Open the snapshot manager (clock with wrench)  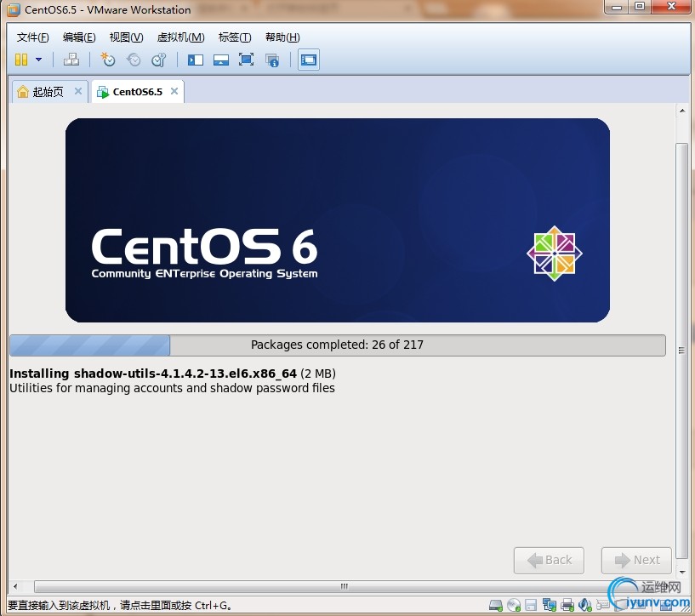click(159, 60)
